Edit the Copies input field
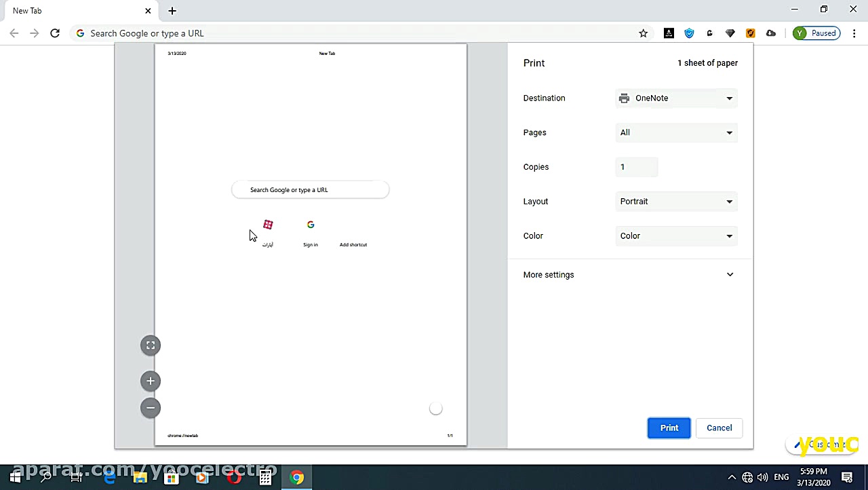This screenshot has height=490, width=868. pos(636,167)
